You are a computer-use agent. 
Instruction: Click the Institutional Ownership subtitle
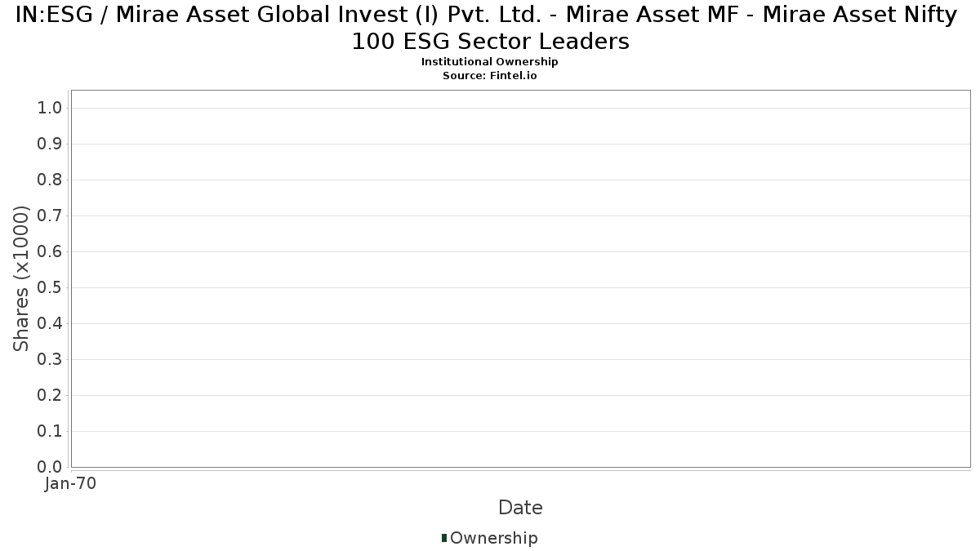click(x=490, y=62)
